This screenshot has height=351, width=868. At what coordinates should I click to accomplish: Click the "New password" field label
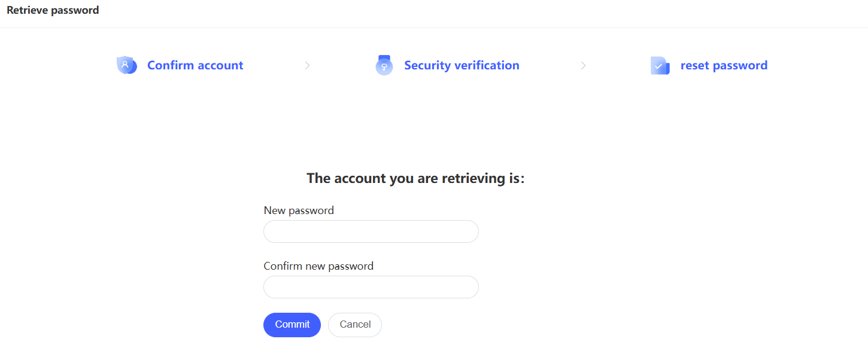pyautogui.click(x=299, y=210)
